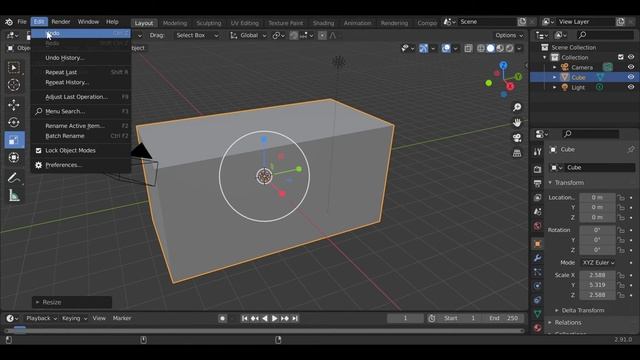Open the Modifier properties tab
This screenshot has width=640, height=360.
pyautogui.click(x=538, y=258)
